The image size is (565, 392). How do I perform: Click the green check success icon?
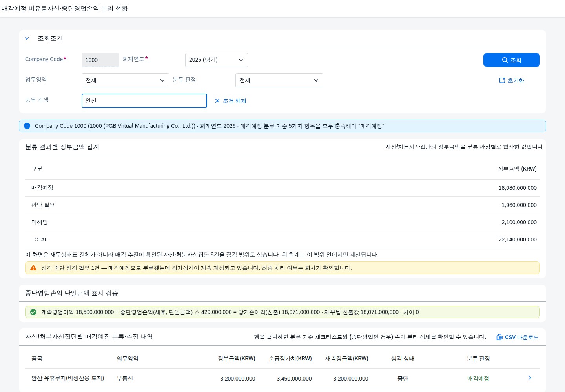pos(33,312)
